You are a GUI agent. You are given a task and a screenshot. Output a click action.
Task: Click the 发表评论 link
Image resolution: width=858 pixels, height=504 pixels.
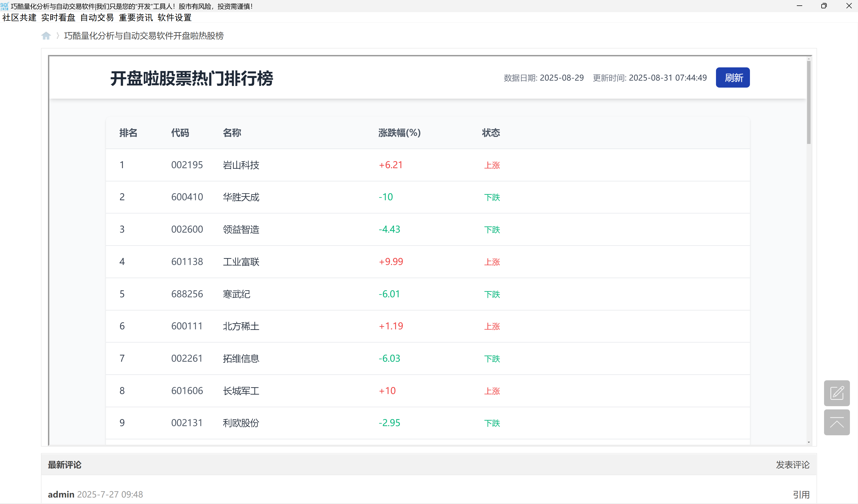click(793, 464)
